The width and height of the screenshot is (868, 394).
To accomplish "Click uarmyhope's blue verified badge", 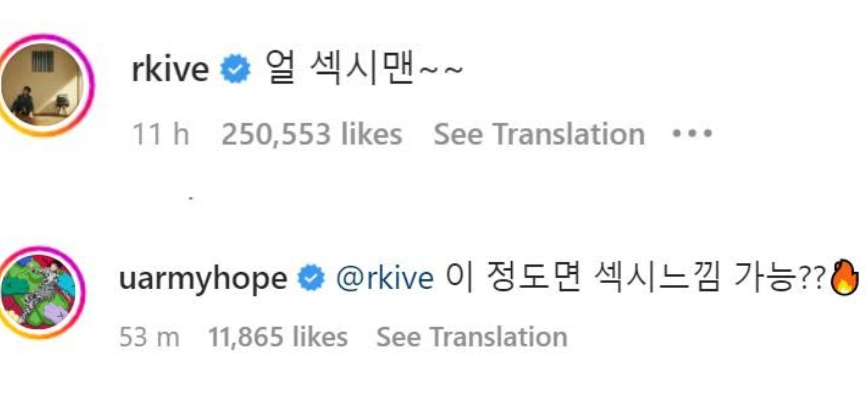I will (x=311, y=278).
